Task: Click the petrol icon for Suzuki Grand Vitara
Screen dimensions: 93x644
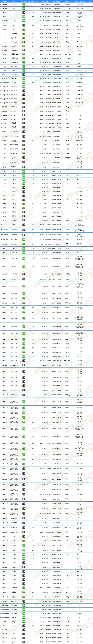Action: [x=24, y=622]
